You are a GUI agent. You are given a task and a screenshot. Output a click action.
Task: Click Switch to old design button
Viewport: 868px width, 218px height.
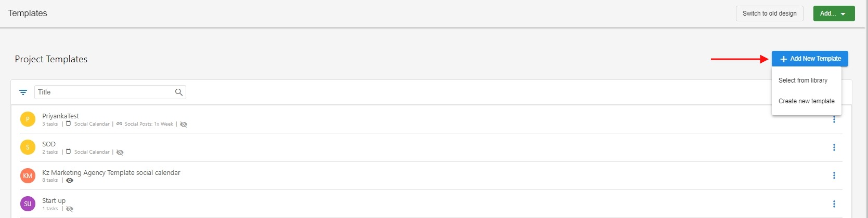pyautogui.click(x=770, y=13)
